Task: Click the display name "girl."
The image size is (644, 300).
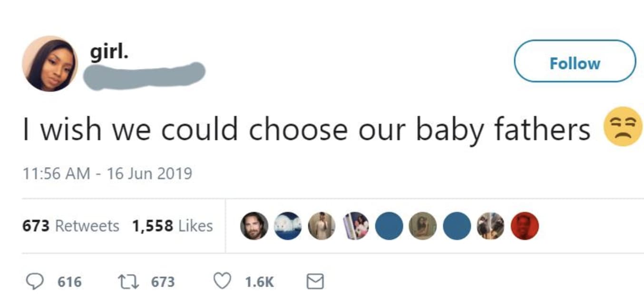Action: pyautogui.click(x=109, y=52)
